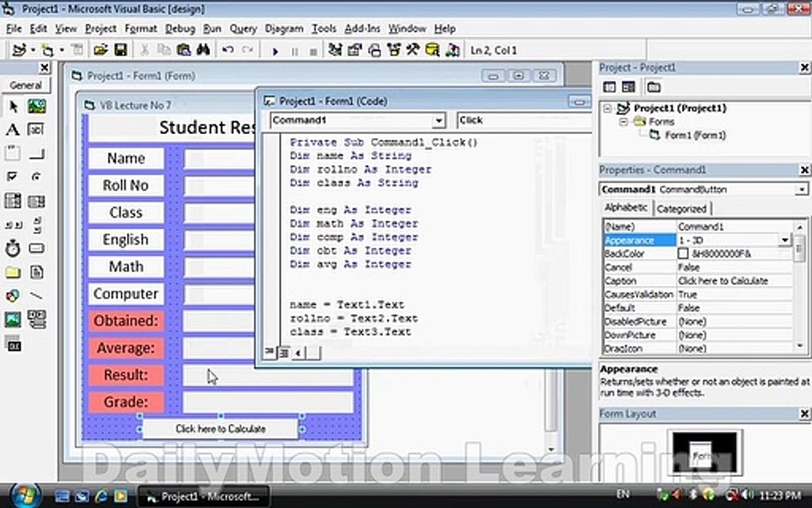812x508 pixels.
Task: Open the Command1 CommandButton properties object dropdown
Action: [801, 190]
